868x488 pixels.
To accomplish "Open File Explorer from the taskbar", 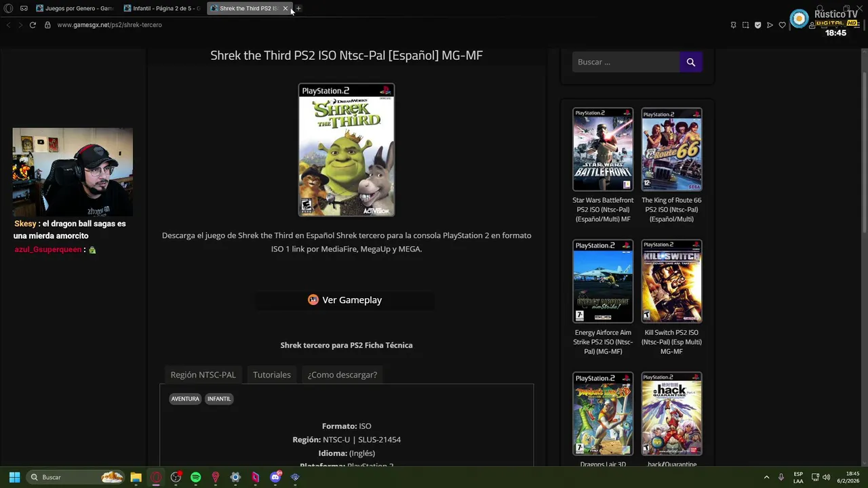I will (x=136, y=477).
